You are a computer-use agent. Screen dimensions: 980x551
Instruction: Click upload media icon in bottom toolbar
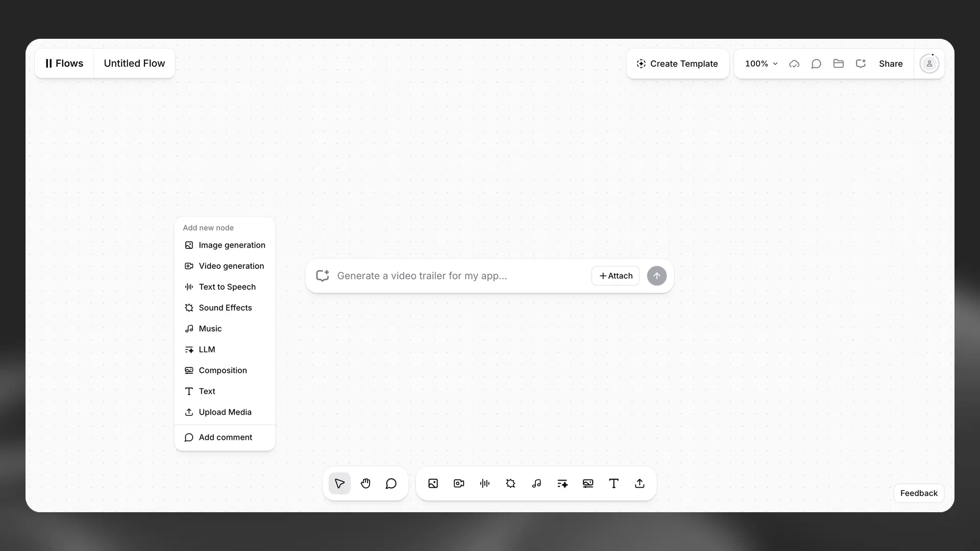pos(640,484)
